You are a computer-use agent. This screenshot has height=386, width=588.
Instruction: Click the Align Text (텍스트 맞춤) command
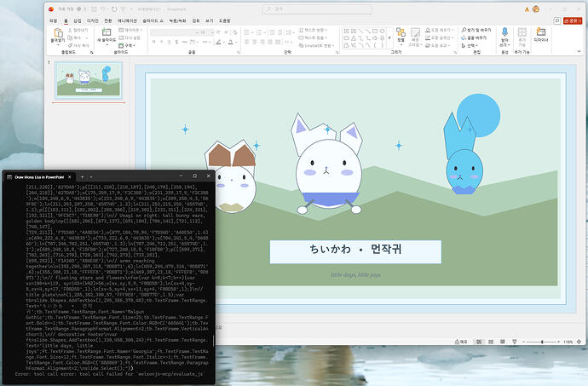pos(313,37)
